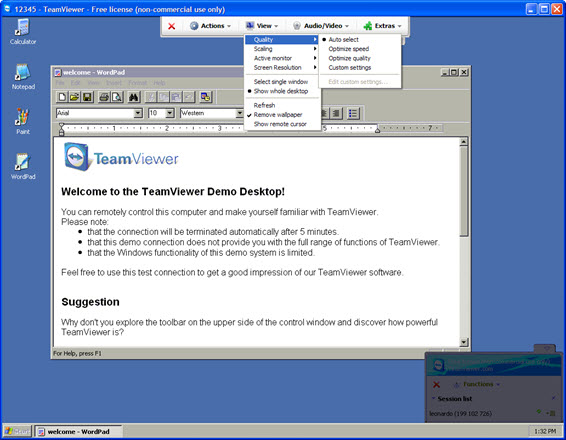Open the Notepad desktop shortcut
Screen dimensions: 566x440
[23, 77]
